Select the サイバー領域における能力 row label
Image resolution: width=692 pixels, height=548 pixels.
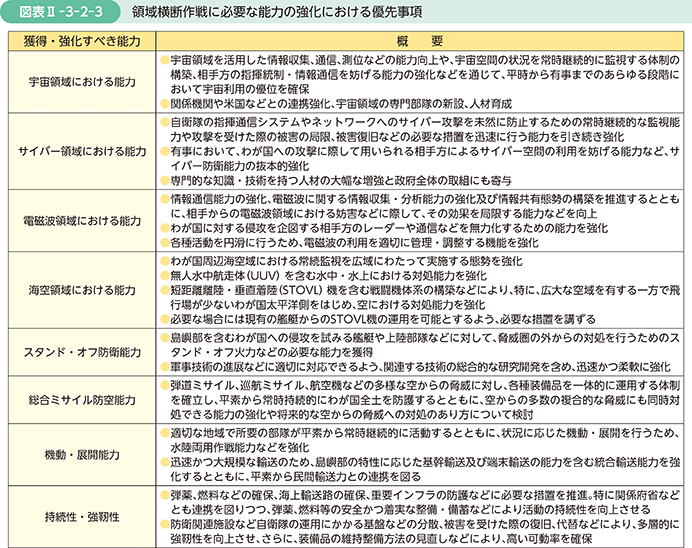pos(82,151)
